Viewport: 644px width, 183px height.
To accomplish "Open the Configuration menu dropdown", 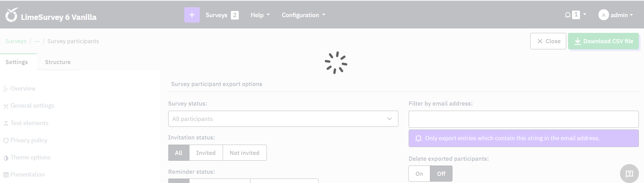I will pyautogui.click(x=303, y=15).
